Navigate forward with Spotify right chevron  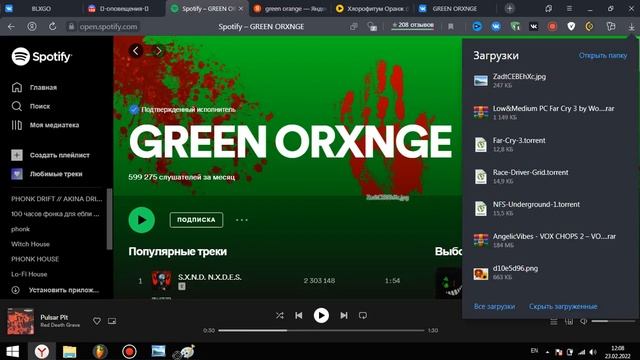pos(158,51)
